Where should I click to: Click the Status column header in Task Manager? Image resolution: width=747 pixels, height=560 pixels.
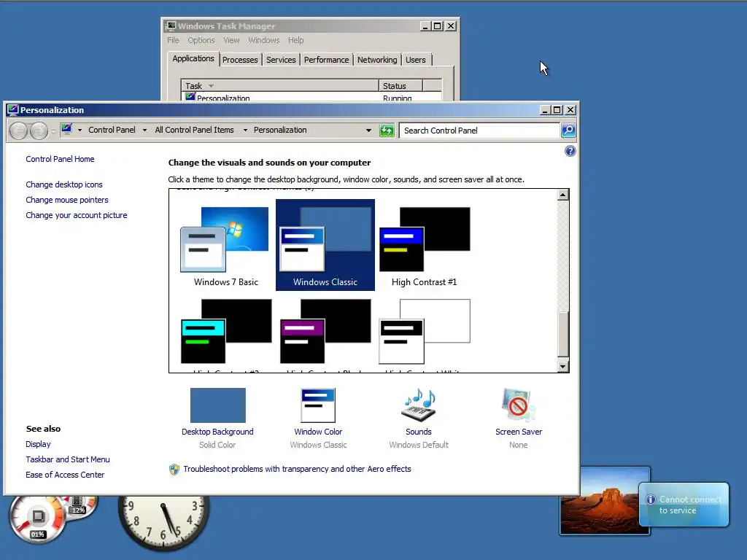click(400, 86)
